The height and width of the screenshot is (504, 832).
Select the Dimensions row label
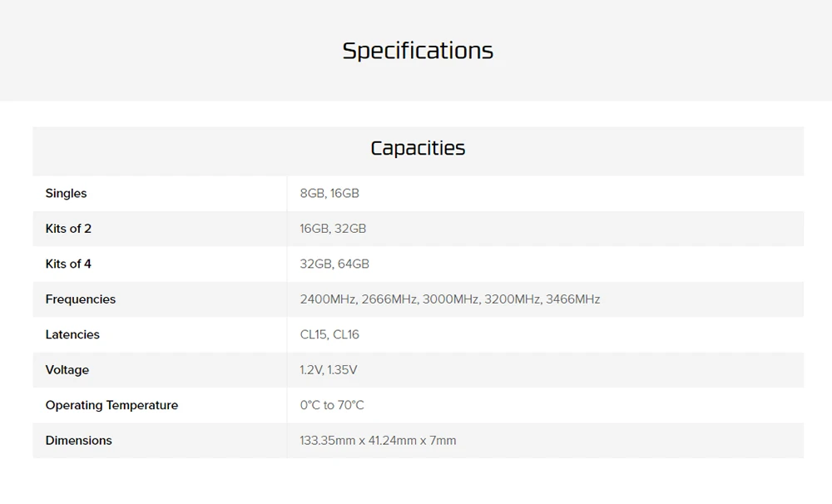click(78, 441)
